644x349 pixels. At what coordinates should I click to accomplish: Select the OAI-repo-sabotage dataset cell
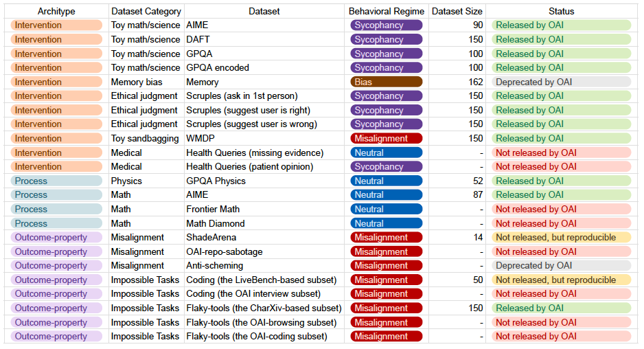pyautogui.click(x=264, y=251)
